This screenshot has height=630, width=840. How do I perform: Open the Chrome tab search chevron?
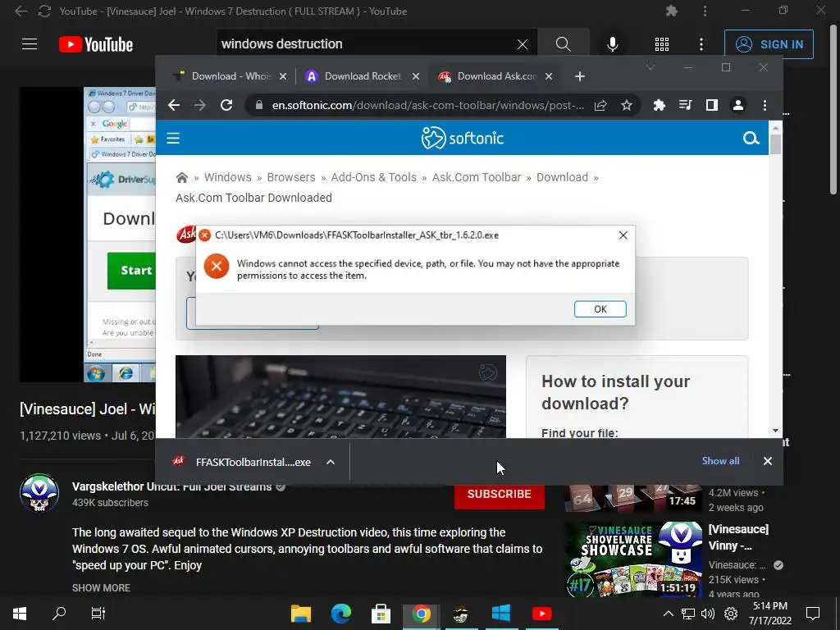(651, 67)
